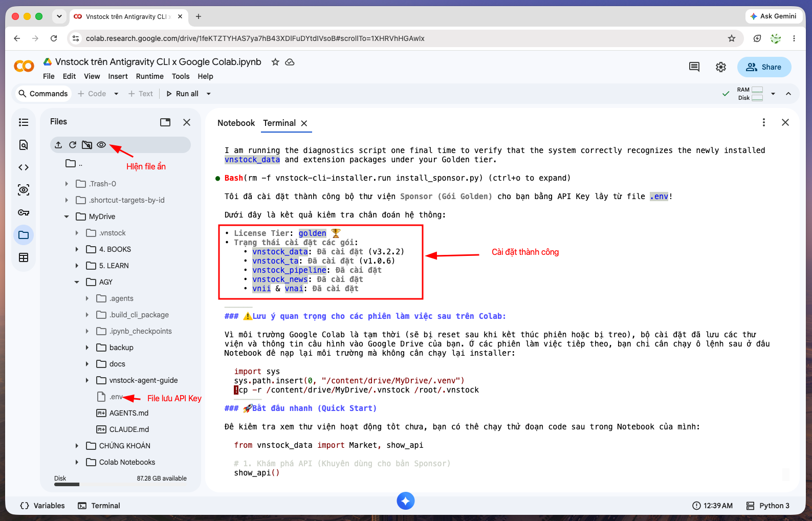This screenshot has width=812, height=521.
Task: Open the Colab settings gear
Action: tap(721, 67)
